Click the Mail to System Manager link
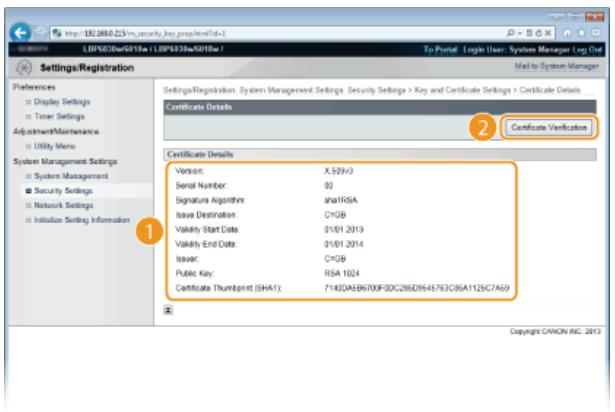Viewport: 615px width, 412px height. [x=557, y=66]
